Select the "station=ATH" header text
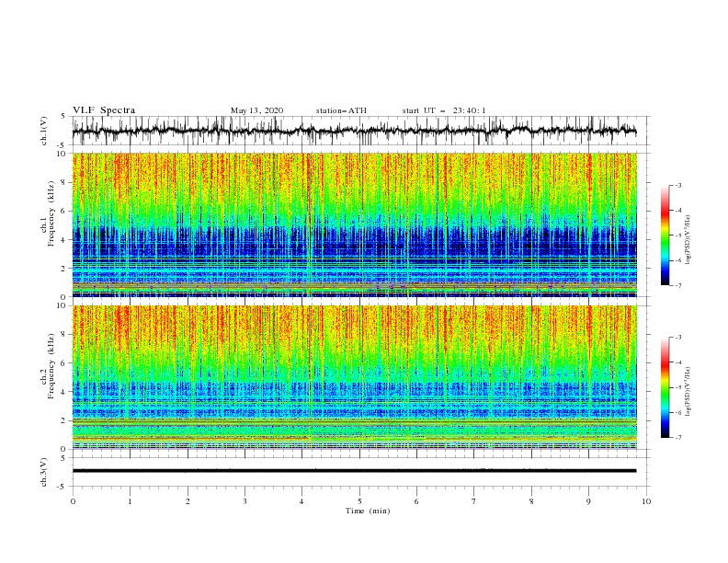 pos(341,110)
